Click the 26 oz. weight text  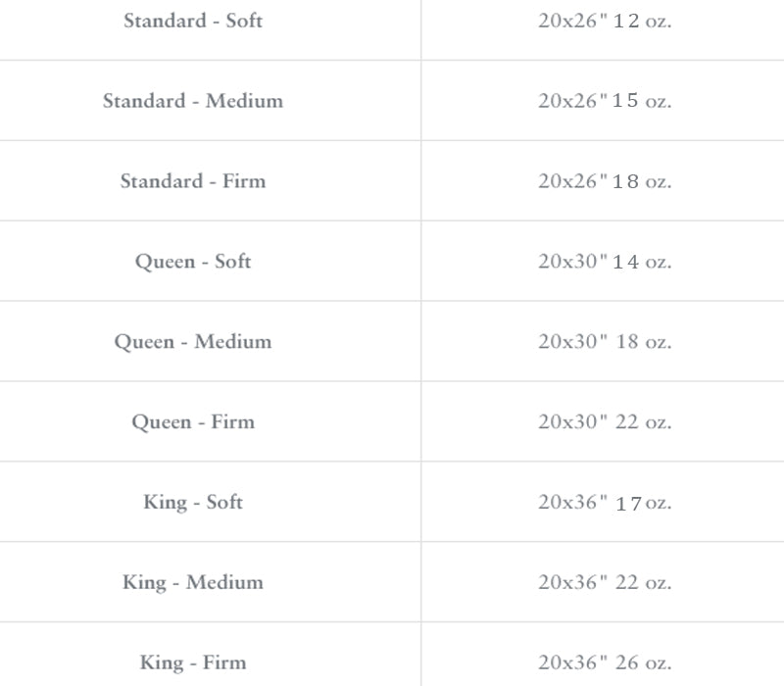tap(644, 663)
